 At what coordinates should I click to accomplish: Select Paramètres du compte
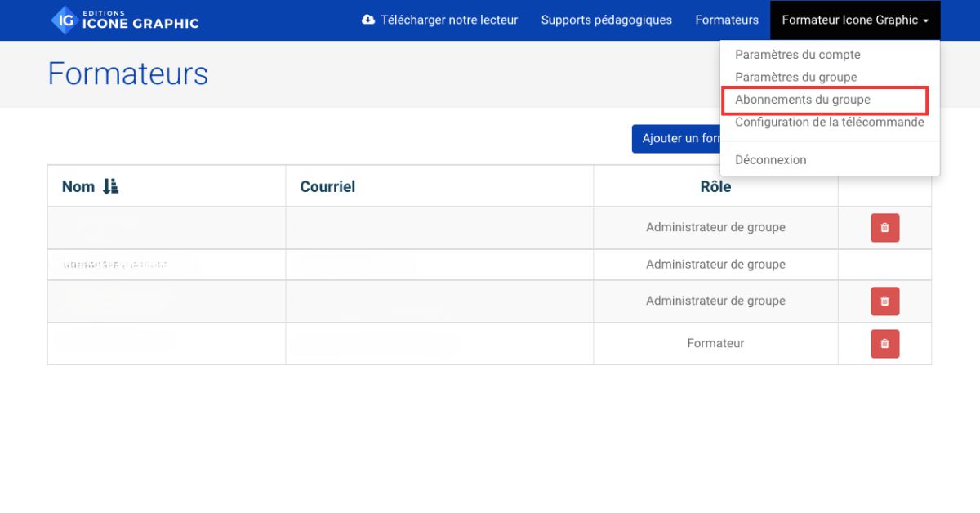797,55
